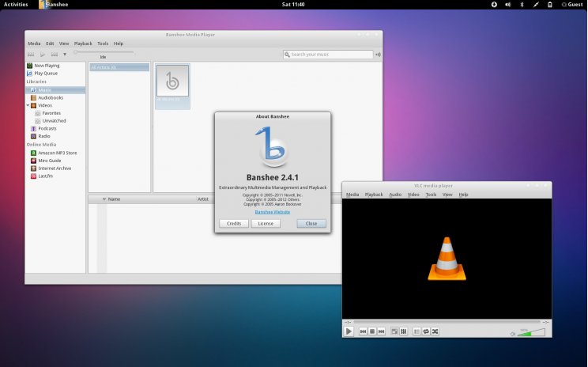Toggle the VLC playlist view
Image resolution: width=588 pixels, height=367 pixels.
(416, 331)
